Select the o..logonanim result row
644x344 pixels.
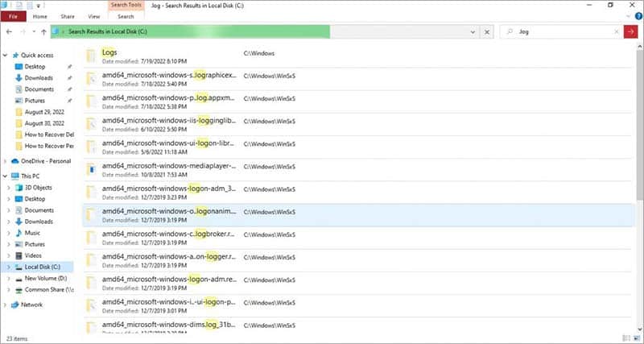[357, 215]
